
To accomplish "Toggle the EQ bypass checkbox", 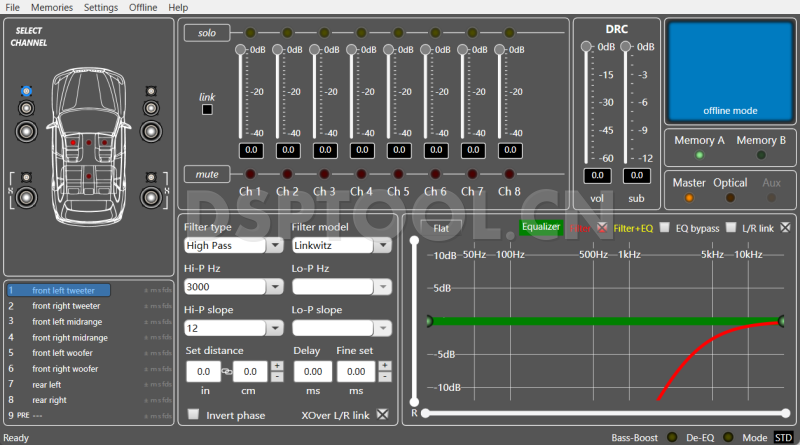I will pos(665,228).
